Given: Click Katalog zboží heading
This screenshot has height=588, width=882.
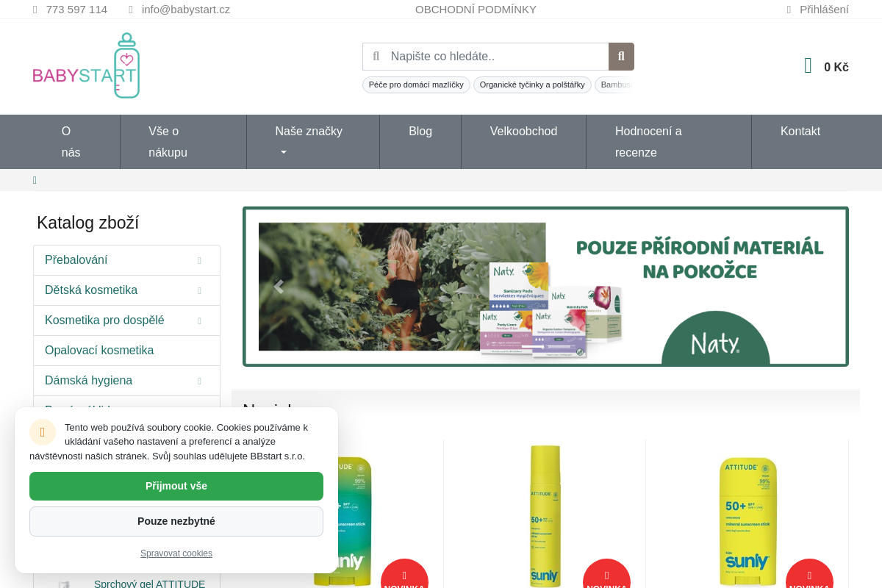Looking at the screenshot, I should tap(87, 223).
